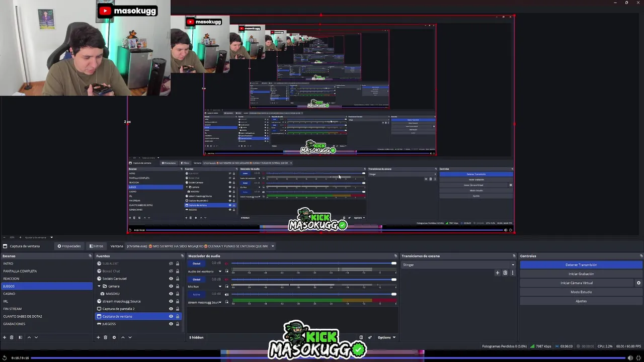
Task: Toggle vertical mixer layout icon
Action: (361, 337)
